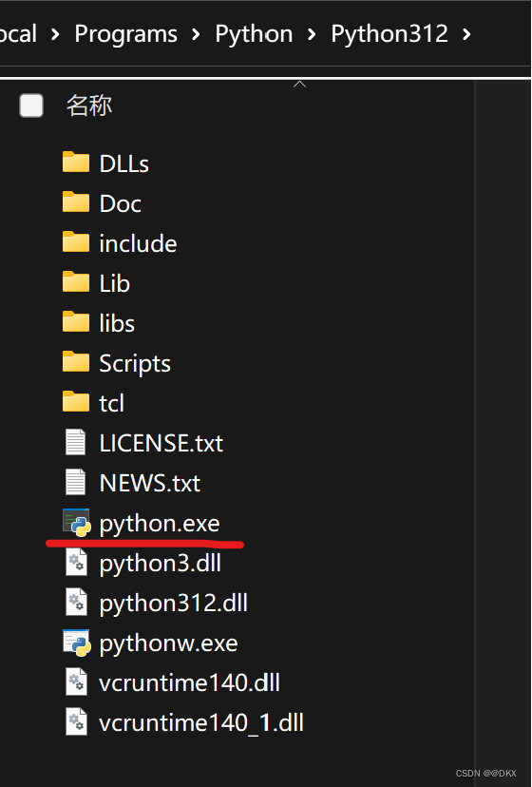This screenshot has width=532, height=787.
Task: Select the pythonw.exe file name
Action: (x=169, y=643)
